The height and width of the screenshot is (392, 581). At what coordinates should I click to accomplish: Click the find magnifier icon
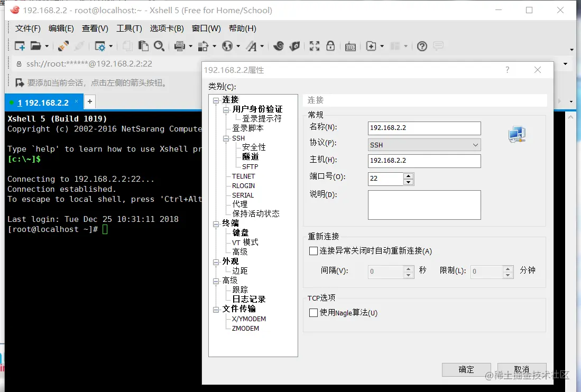tap(159, 46)
